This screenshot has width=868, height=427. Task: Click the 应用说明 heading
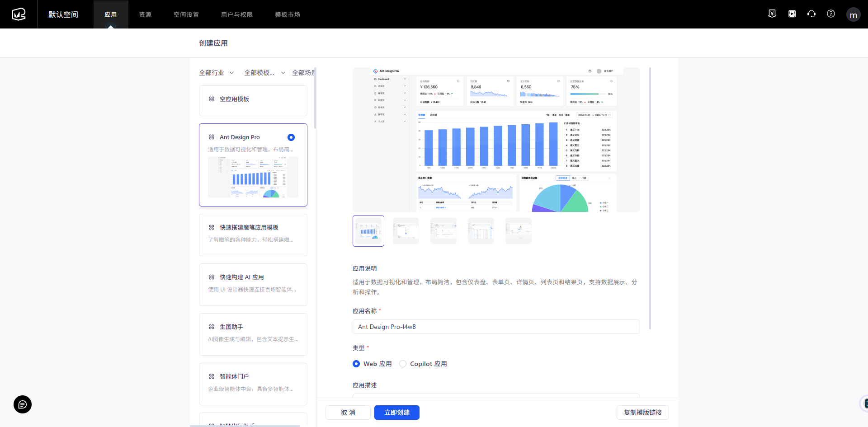pyautogui.click(x=365, y=268)
